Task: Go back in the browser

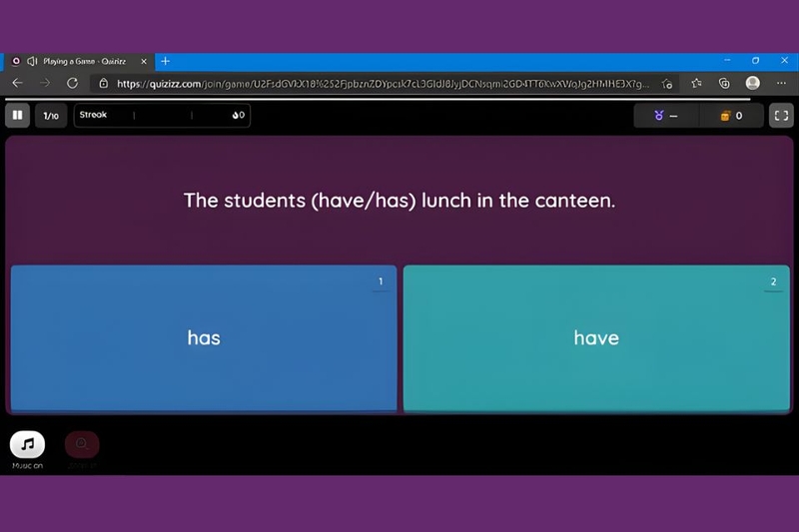Action: point(17,83)
